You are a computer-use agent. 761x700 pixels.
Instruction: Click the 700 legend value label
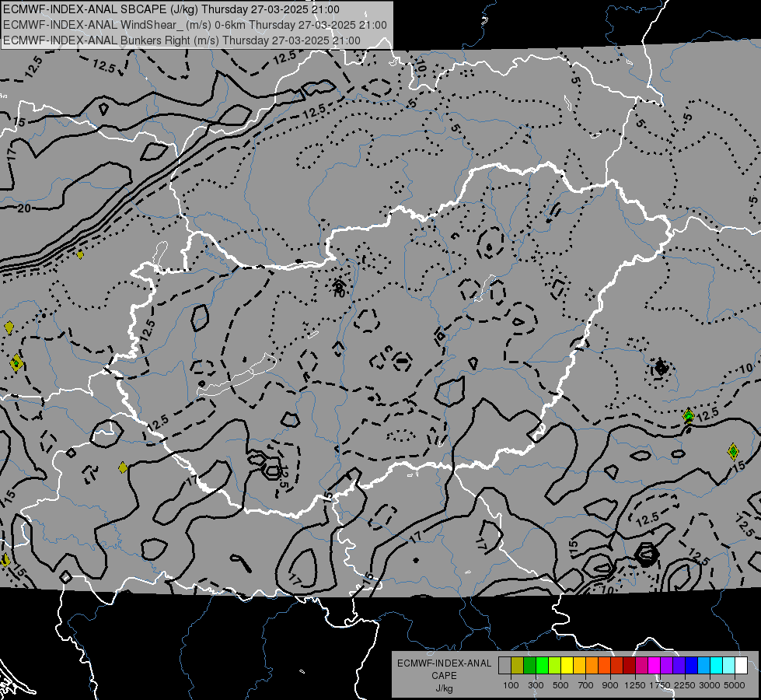586,685
